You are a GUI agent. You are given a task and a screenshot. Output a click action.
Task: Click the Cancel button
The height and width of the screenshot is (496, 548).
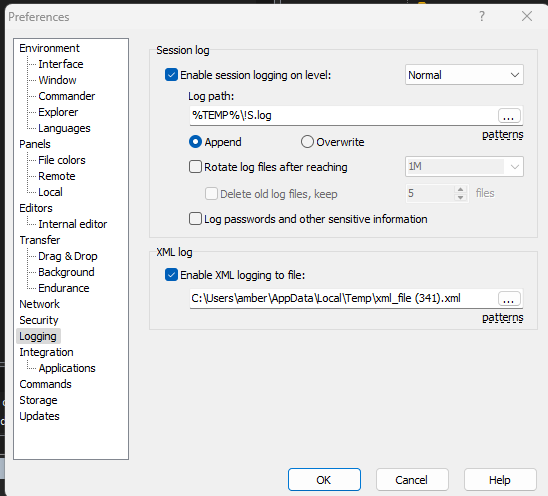coord(412,480)
